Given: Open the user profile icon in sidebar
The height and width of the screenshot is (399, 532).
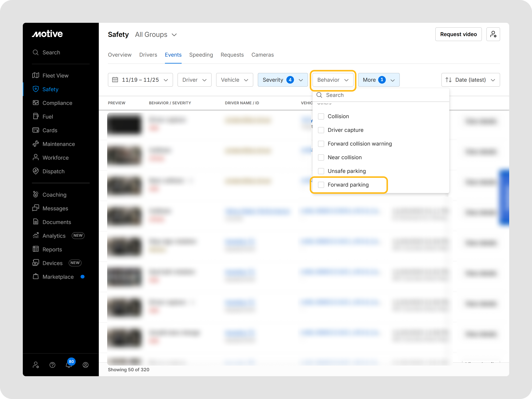Looking at the screenshot, I should [86, 365].
